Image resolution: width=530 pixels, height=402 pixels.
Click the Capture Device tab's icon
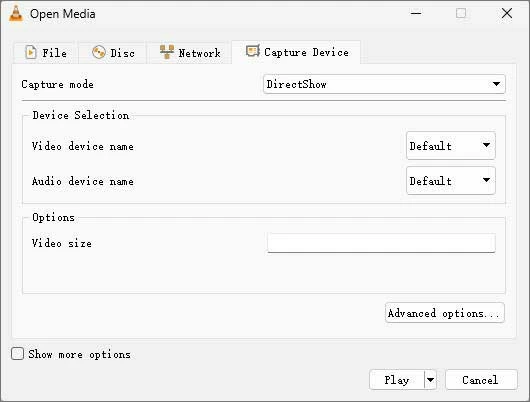(253, 51)
